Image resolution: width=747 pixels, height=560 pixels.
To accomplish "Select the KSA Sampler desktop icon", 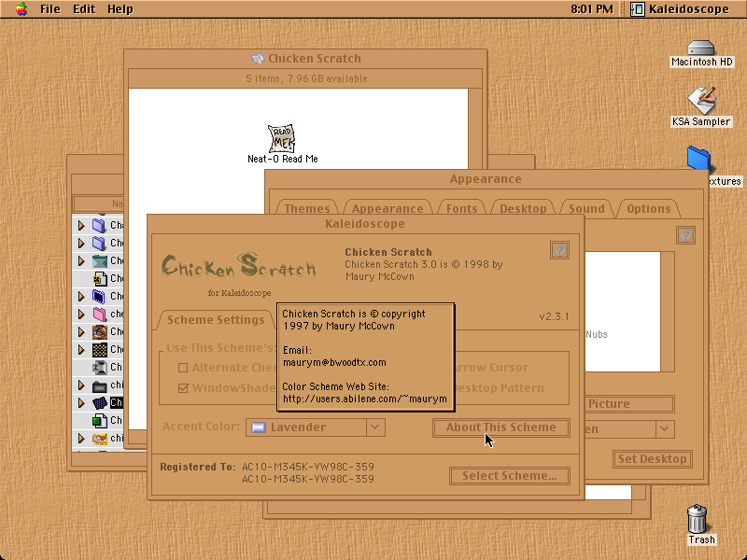I will (701, 101).
